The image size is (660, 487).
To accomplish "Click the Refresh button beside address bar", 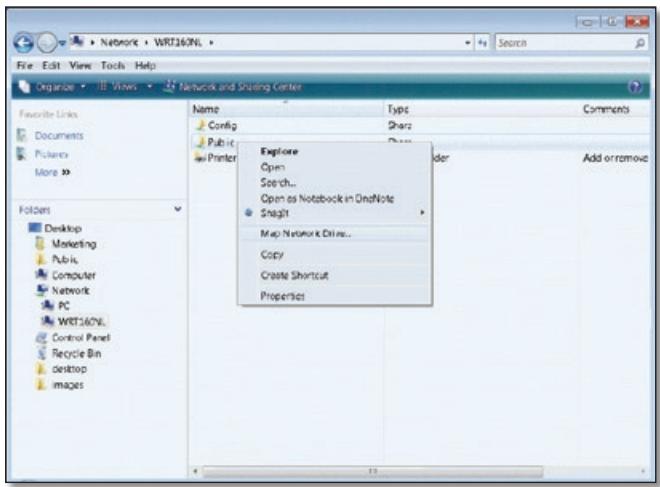I will click(482, 43).
